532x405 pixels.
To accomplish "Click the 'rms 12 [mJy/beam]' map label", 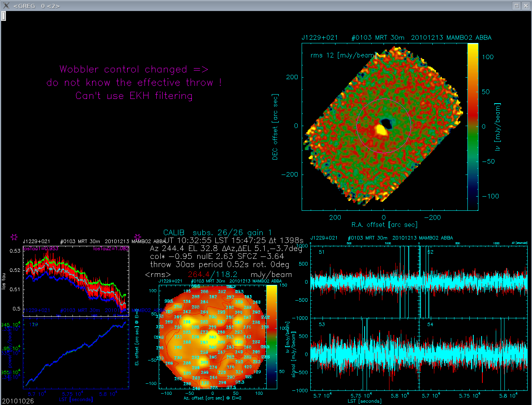I will pos(343,55).
